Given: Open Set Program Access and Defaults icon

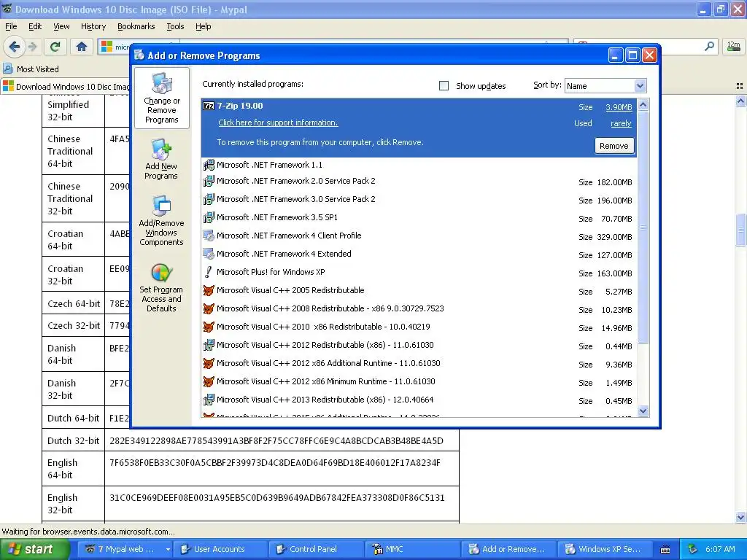Looking at the screenshot, I should tap(161, 287).
